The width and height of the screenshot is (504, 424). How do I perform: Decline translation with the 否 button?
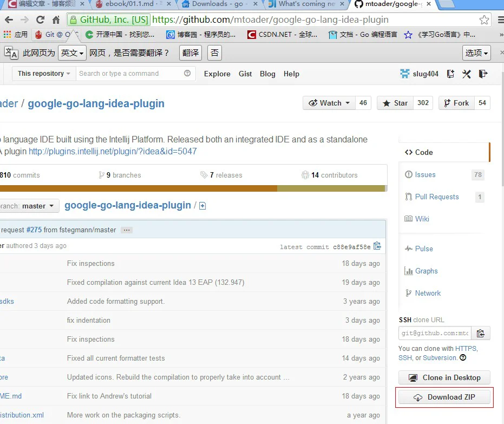[x=214, y=53]
